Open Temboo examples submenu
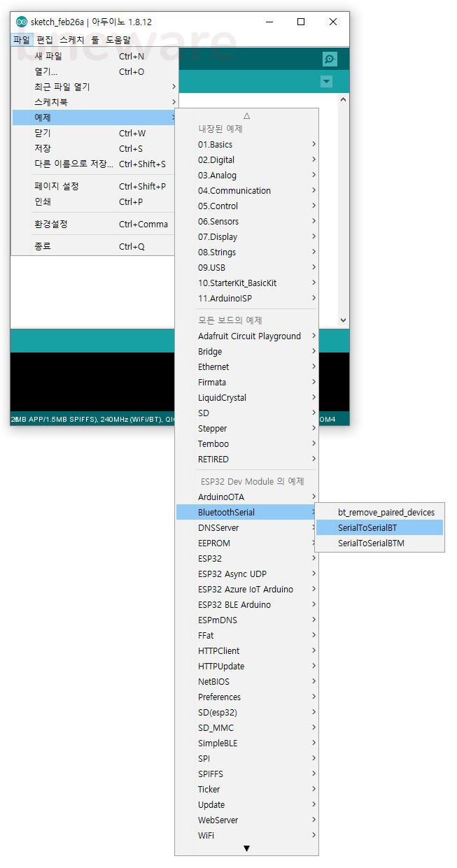The height and width of the screenshot is (868, 457). click(x=246, y=443)
